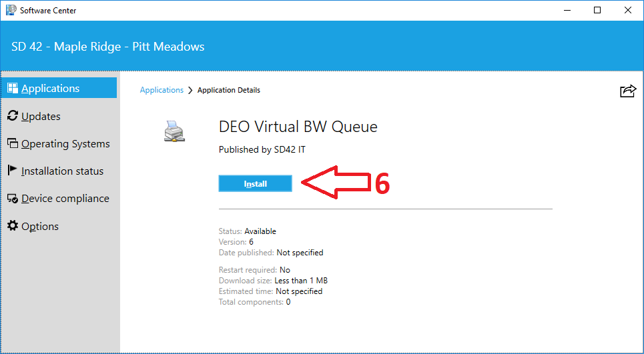Click the printer icon for DEO Virtual BW Queue
This screenshot has height=354, width=644.
174,131
